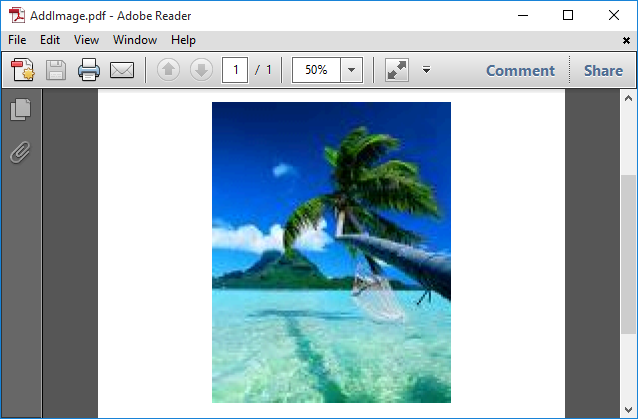Open the File menu
The height and width of the screenshot is (419, 638).
tap(17, 40)
